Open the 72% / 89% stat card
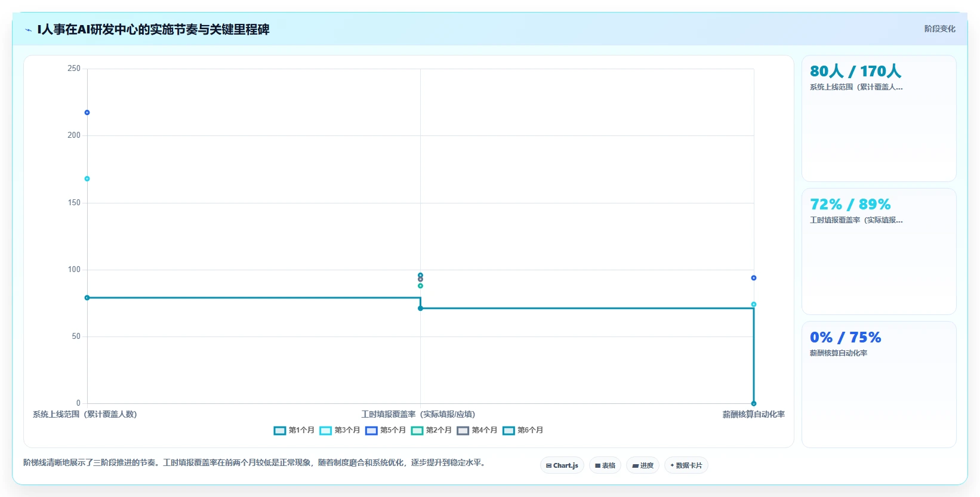980x497 pixels. 879,252
